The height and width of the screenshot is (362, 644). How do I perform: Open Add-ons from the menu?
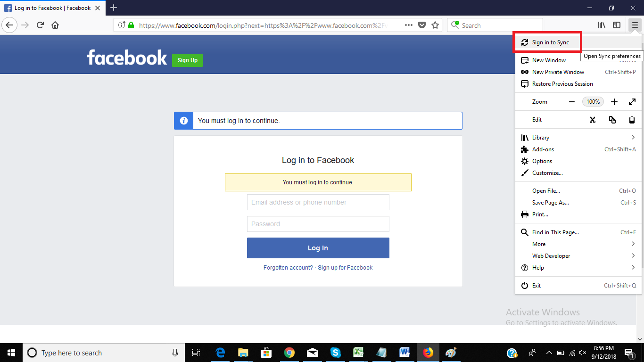point(579,149)
